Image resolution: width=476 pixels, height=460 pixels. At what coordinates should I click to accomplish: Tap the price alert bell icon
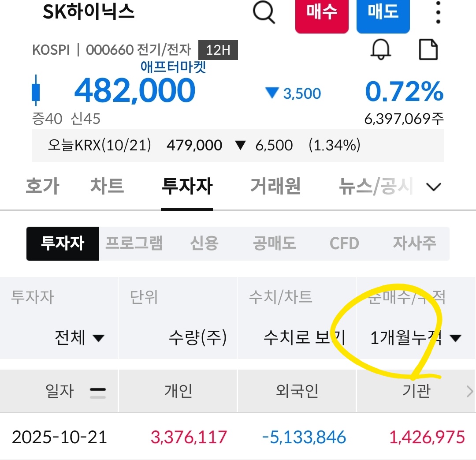(380, 50)
